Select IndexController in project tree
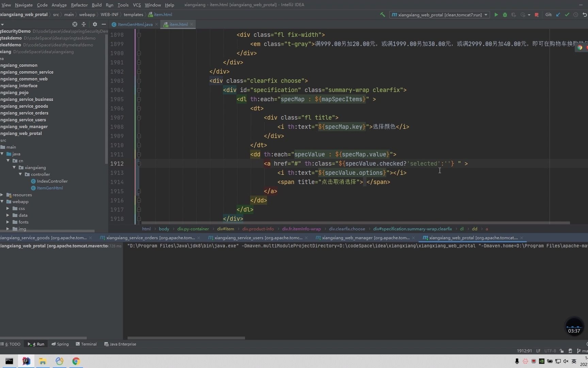Image resolution: width=588 pixels, height=368 pixels. (x=52, y=181)
